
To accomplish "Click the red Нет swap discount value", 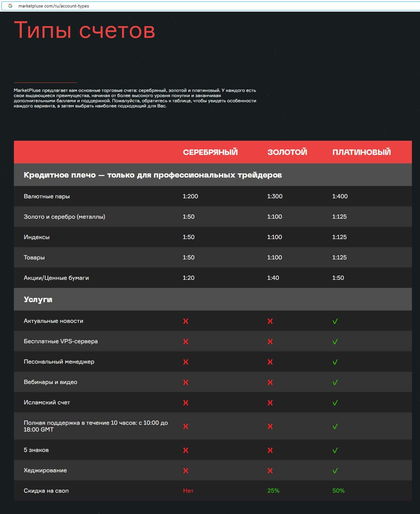I will tap(188, 491).
